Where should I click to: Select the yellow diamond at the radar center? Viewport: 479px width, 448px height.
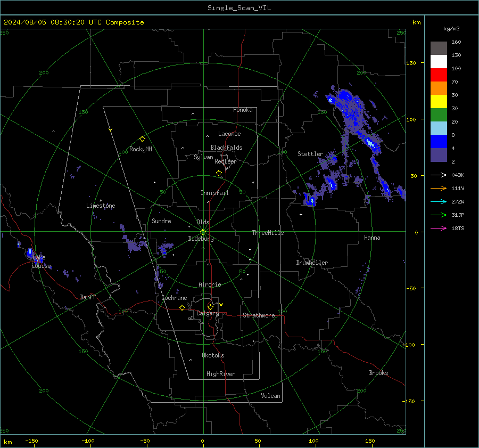pyautogui.click(x=203, y=232)
